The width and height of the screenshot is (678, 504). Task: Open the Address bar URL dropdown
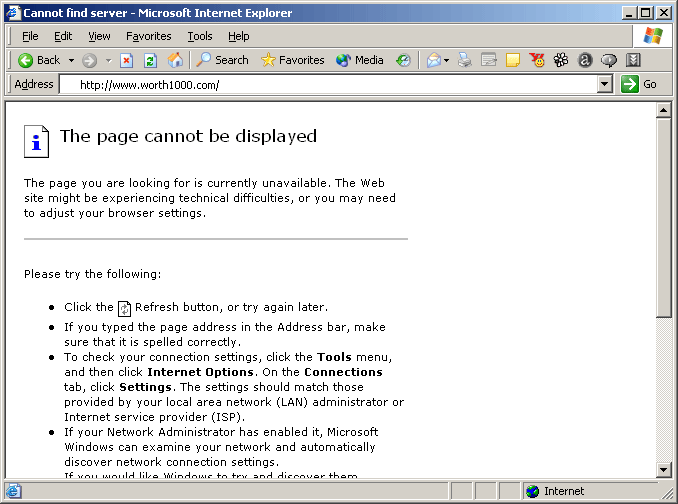coord(604,85)
